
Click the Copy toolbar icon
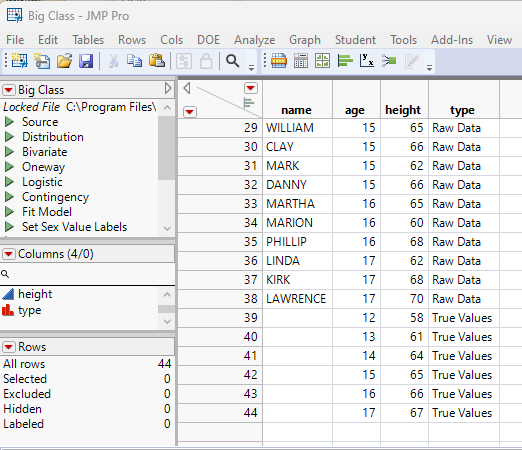134,61
